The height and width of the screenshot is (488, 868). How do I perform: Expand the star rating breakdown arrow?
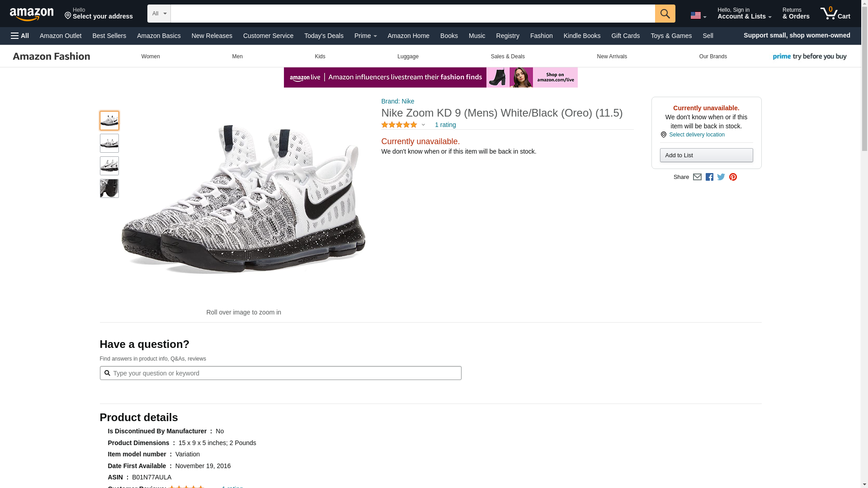(423, 125)
